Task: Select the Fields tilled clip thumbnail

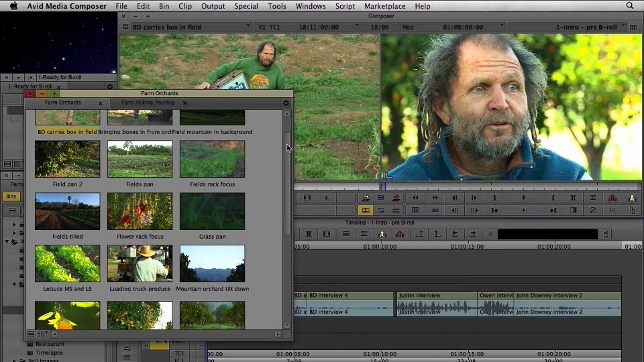Action: (67, 211)
